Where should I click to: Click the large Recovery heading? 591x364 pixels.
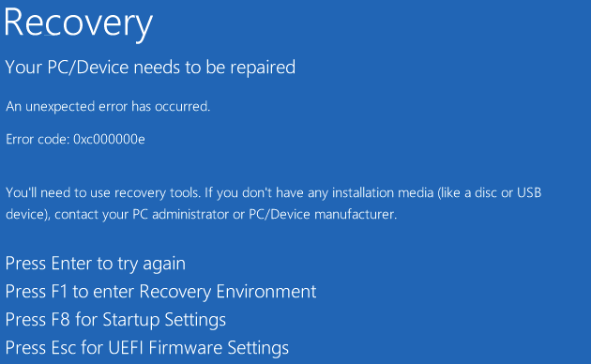tap(78, 23)
